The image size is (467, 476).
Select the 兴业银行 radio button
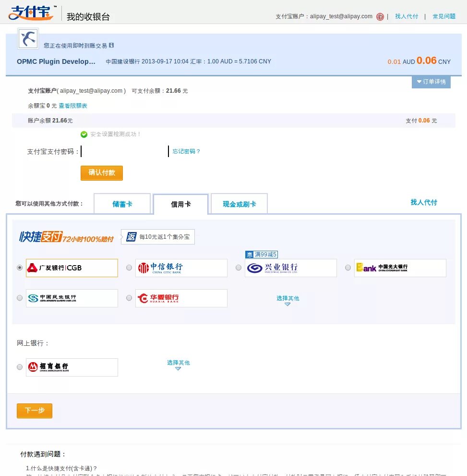239,268
